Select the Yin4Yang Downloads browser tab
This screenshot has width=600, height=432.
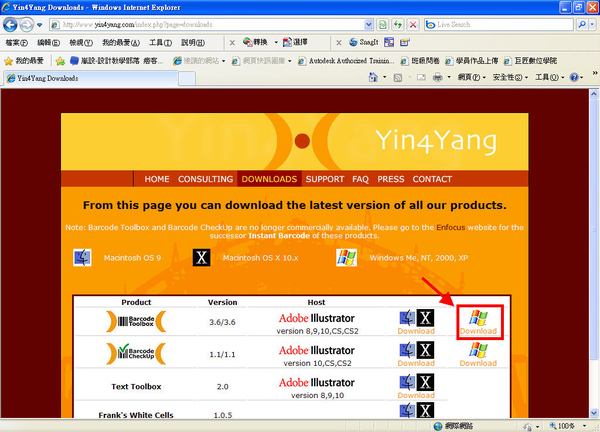click(x=91, y=78)
